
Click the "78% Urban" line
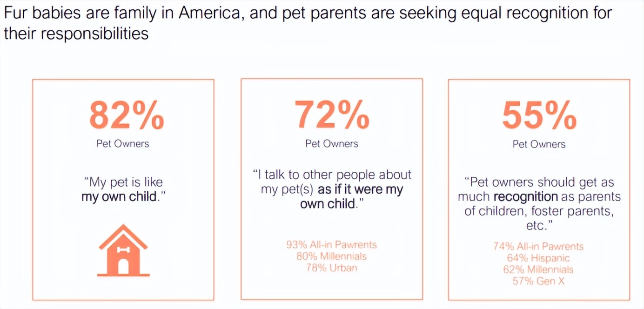331,268
